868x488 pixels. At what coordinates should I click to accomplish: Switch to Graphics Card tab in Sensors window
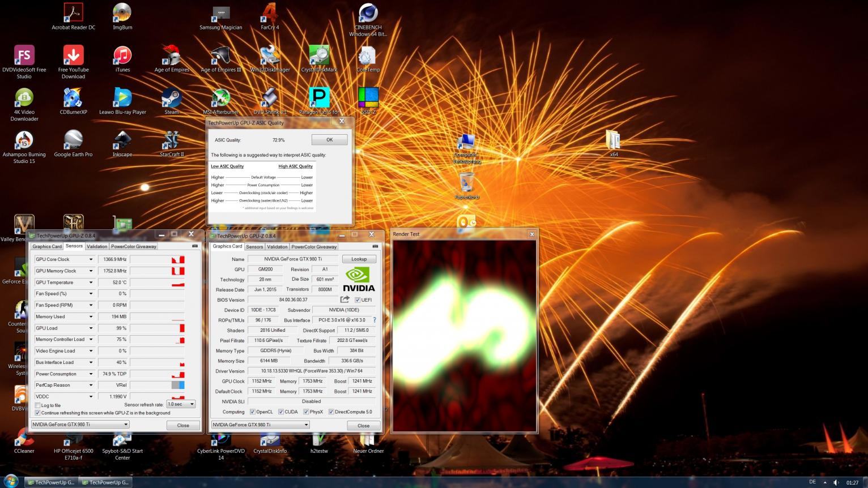coord(47,246)
